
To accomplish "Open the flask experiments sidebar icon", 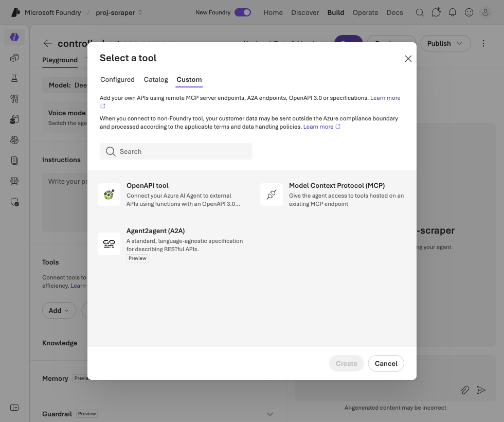I will coord(14,78).
